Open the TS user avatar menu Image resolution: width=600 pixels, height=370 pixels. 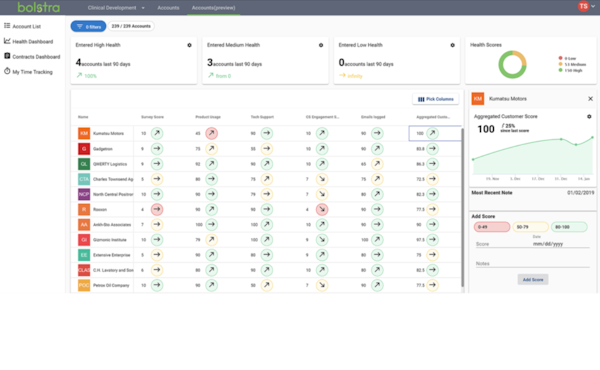[x=583, y=6]
